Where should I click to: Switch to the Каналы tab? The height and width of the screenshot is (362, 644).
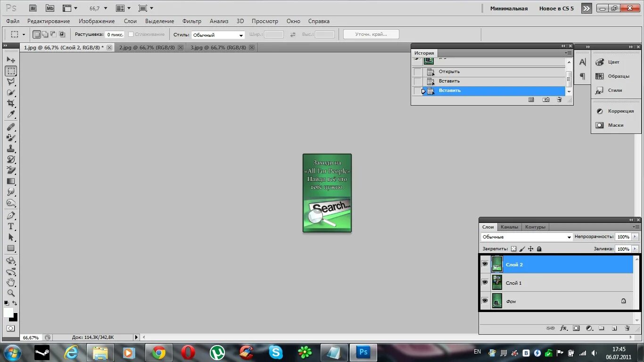[509, 227]
